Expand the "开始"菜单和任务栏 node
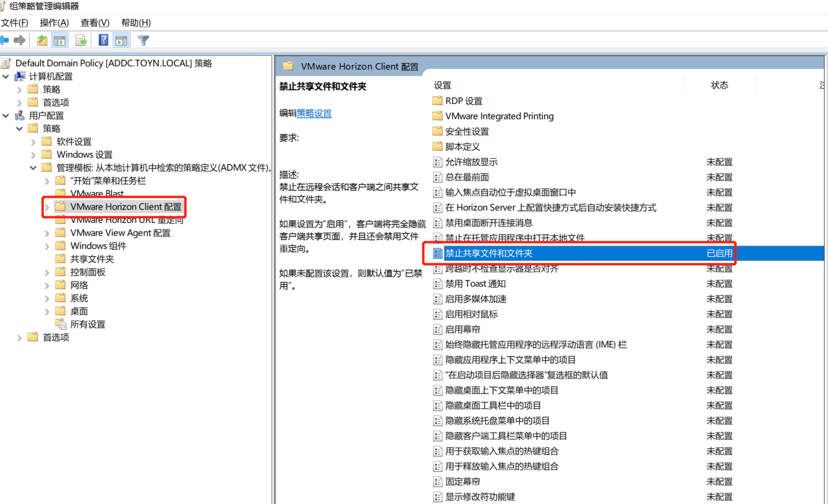828x504 pixels. 47,181
